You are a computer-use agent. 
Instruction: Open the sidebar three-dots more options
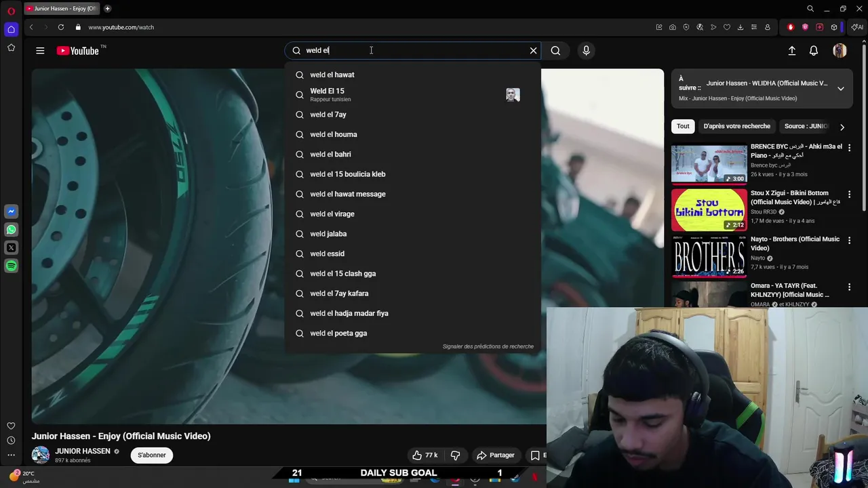point(11,455)
